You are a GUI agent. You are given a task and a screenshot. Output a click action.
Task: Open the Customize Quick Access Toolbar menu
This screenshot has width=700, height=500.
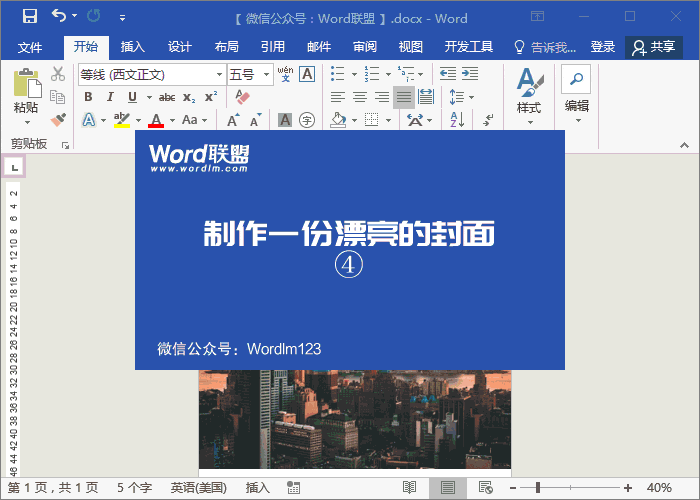pyautogui.click(x=122, y=18)
